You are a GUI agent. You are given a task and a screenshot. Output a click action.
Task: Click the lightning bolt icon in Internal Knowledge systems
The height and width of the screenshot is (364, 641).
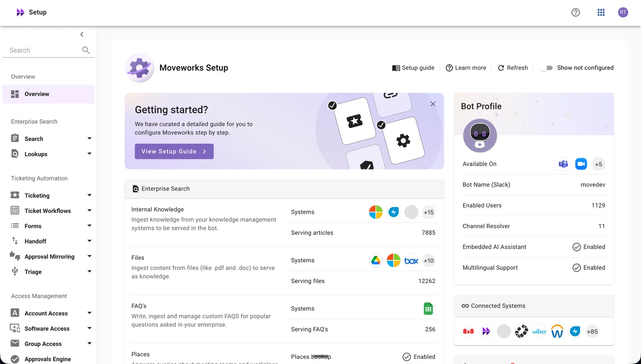tap(393, 212)
